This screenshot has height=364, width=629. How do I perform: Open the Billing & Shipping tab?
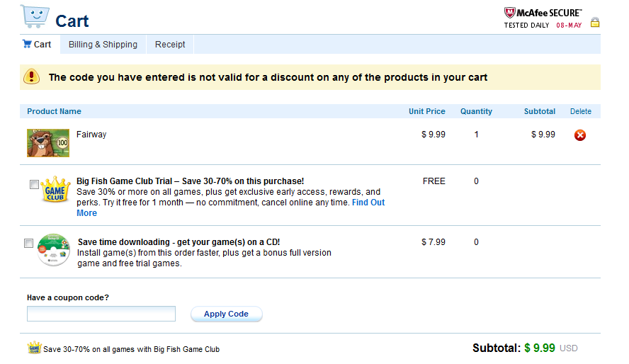tap(103, 45)
